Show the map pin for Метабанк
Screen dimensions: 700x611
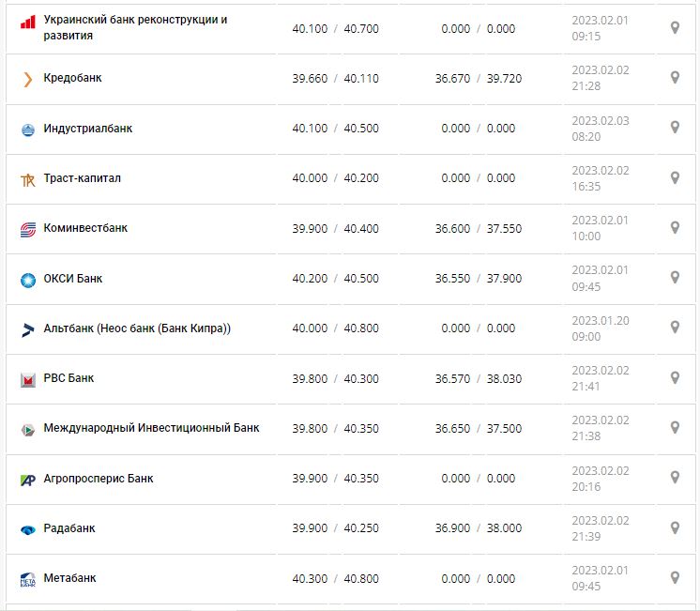675,578
